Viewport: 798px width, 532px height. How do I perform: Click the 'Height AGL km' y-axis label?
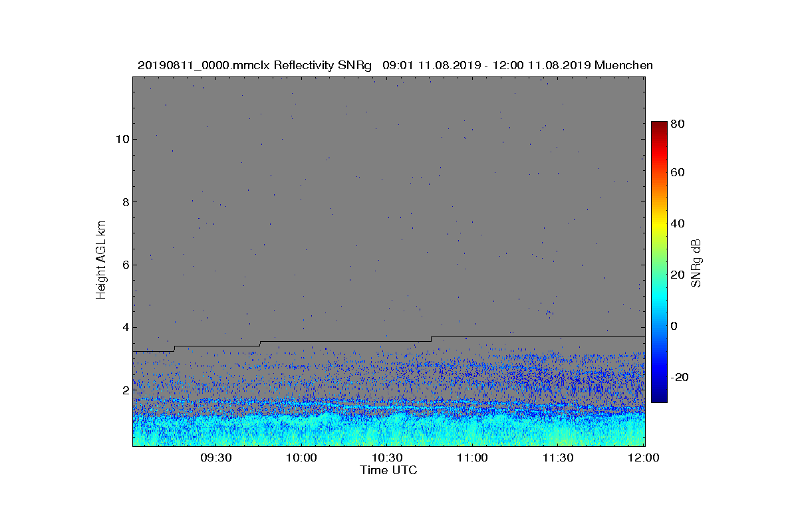click(101, 259)
